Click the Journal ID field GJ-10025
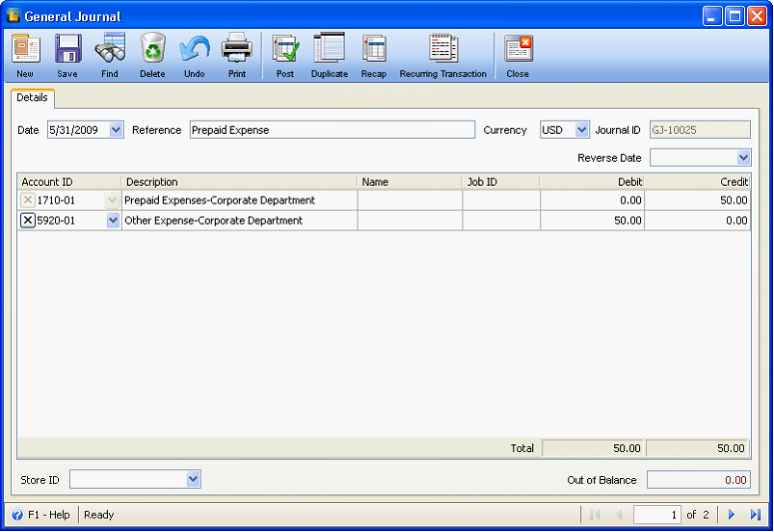Screen dimensions: 774x532 coord(700,130)
